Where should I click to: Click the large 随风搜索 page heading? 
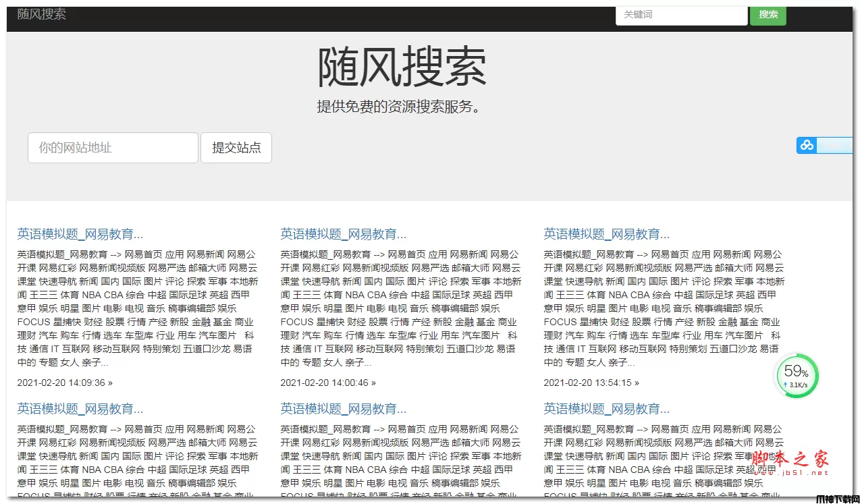[x=402, y=67]
